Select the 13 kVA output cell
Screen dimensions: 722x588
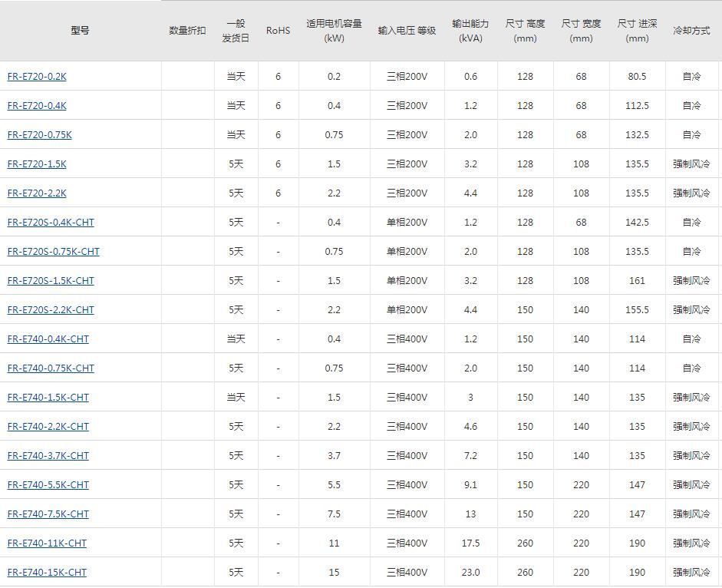470,514
